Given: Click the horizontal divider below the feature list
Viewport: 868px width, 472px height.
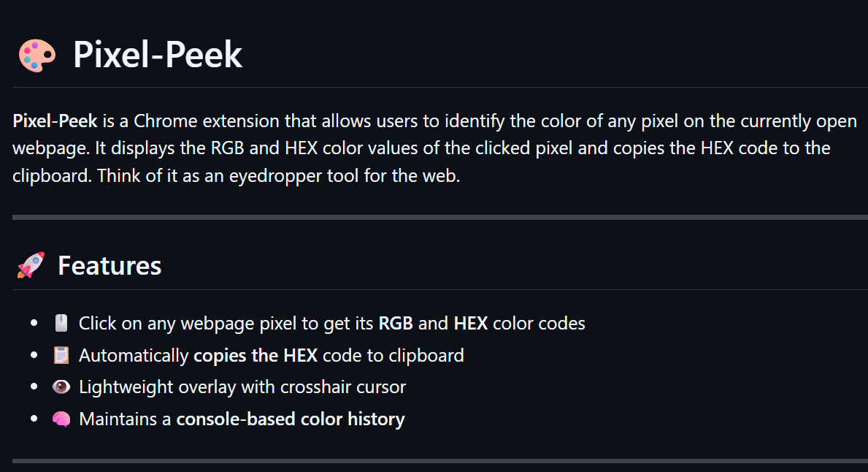Looking at the screenshot, I should coord(439,461).
